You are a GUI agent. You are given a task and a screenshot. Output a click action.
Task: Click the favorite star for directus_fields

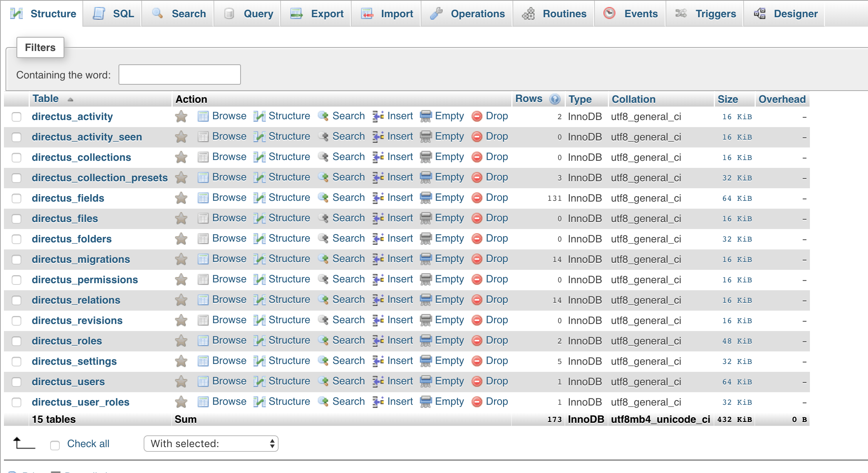point(181,198)
